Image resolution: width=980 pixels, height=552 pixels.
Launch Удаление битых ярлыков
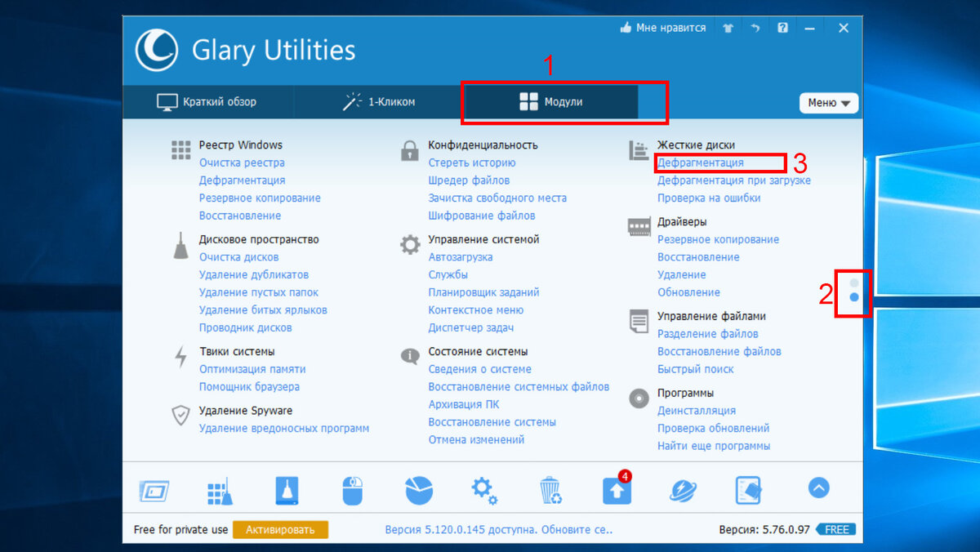pyautogui.click(x=263, y=309)
